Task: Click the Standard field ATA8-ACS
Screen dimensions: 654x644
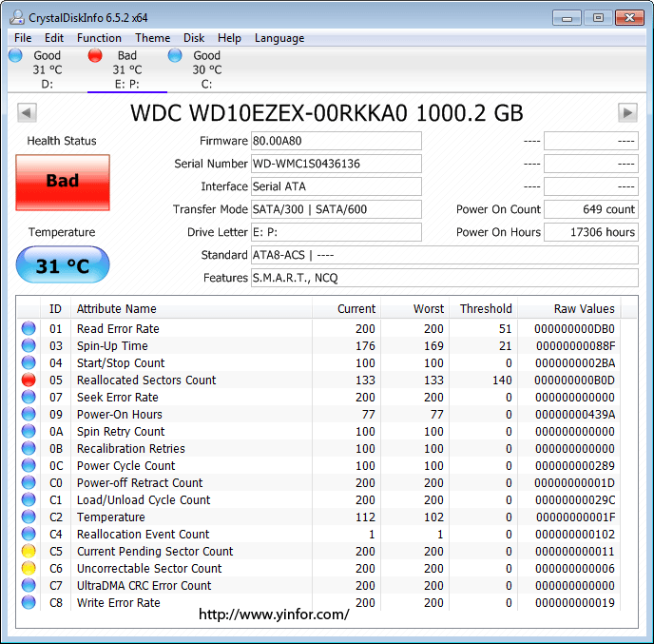Action: 445,255
